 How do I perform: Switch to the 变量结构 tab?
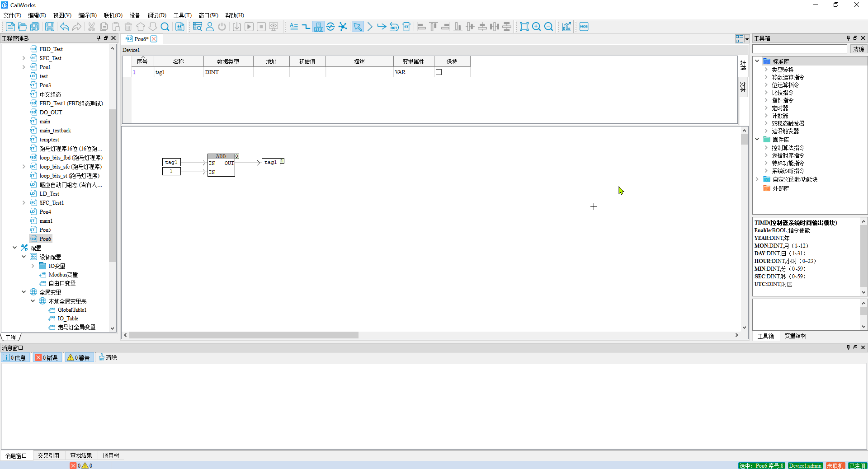point(795,336)
